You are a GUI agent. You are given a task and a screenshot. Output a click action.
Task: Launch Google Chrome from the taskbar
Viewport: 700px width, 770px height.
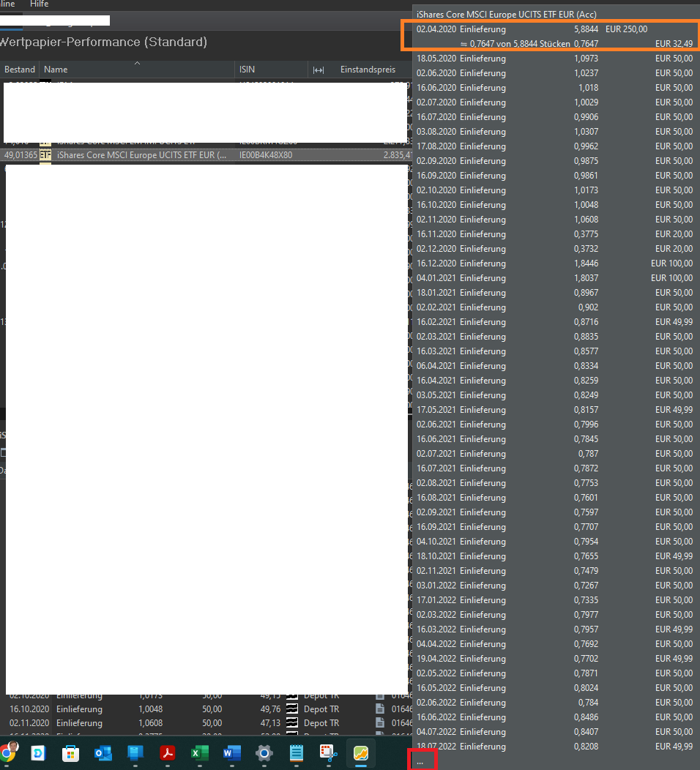(8, 752)
